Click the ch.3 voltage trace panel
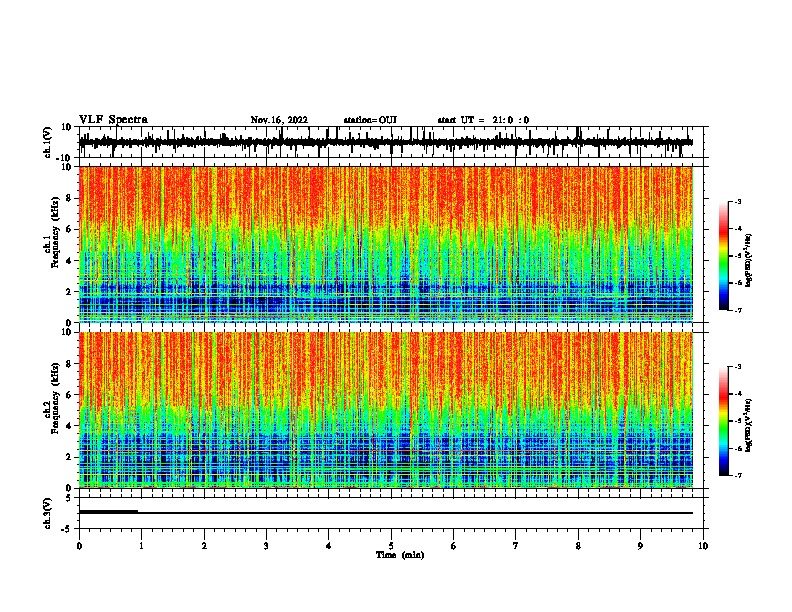792x612 pixels. (x=391, y=513)
